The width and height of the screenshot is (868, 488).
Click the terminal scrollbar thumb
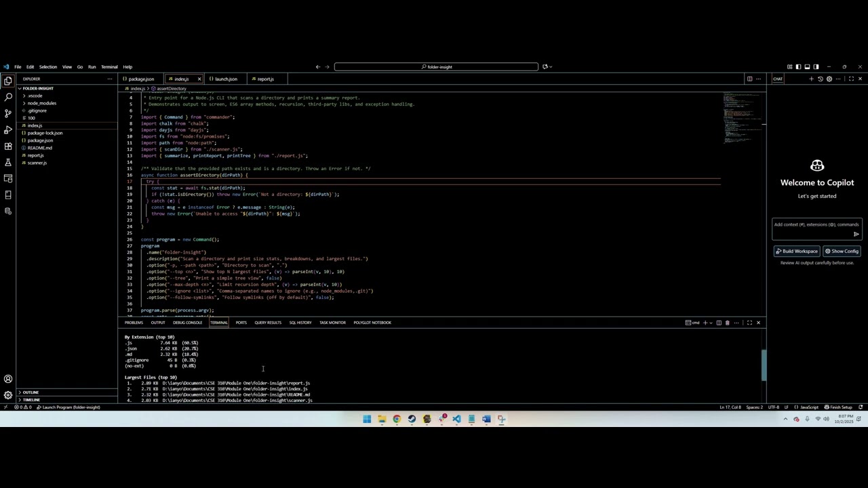[764, 366]
